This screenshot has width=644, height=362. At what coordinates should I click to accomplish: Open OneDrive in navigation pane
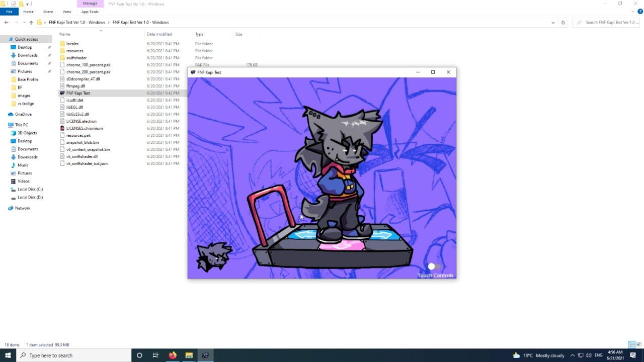pyautogui.click(x=23, y=114)
